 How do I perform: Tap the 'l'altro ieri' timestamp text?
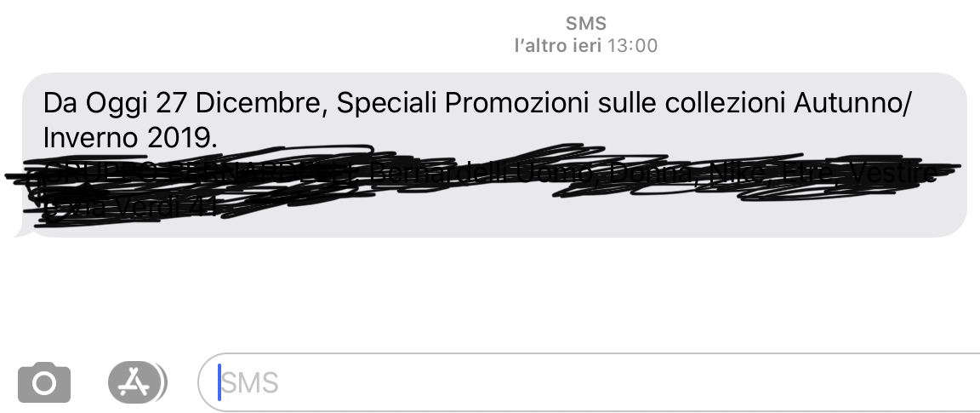coord(558,46)
